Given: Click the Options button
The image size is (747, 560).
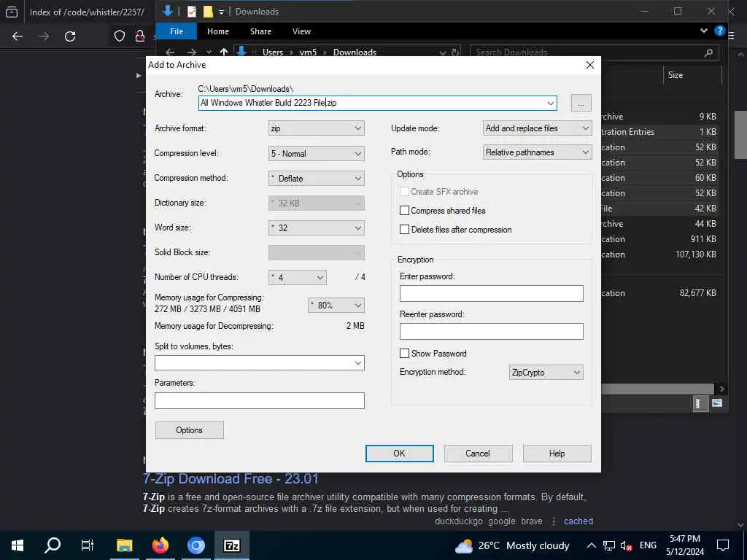Looking at the screenshot, I should pyautogui.click(x=189, y=430).
